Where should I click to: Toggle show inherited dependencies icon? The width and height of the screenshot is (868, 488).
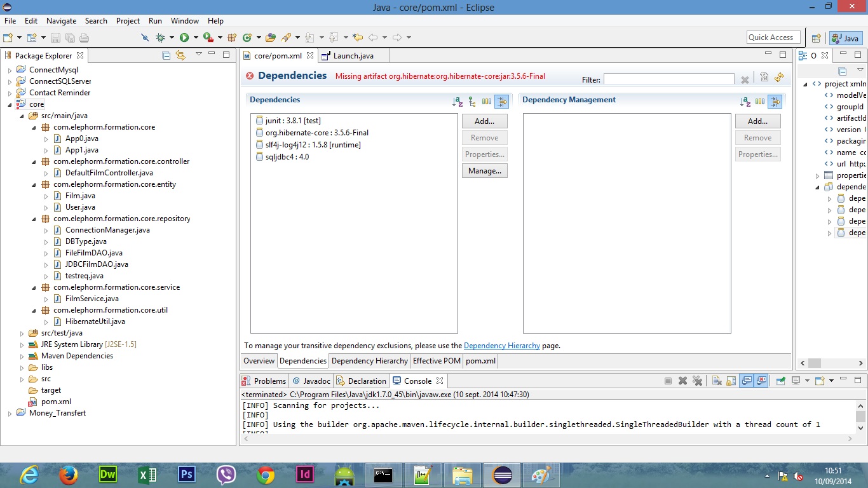pos(472,101)
